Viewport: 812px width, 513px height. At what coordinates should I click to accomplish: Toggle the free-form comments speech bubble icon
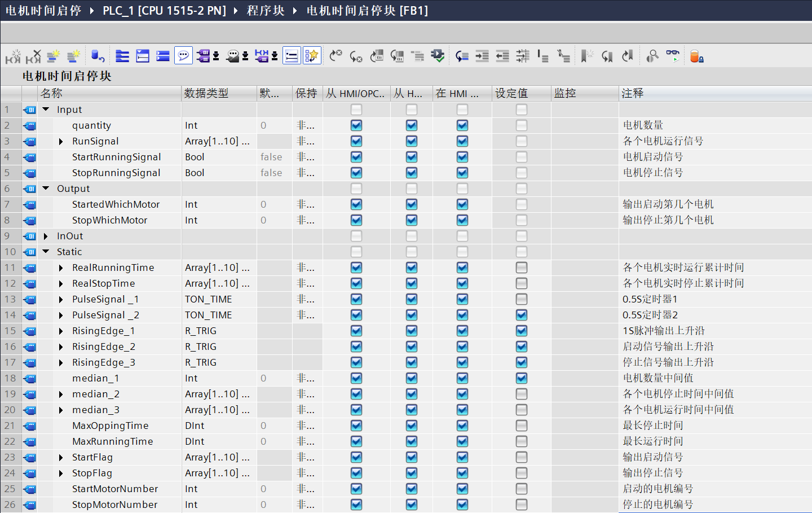(183, 56)
